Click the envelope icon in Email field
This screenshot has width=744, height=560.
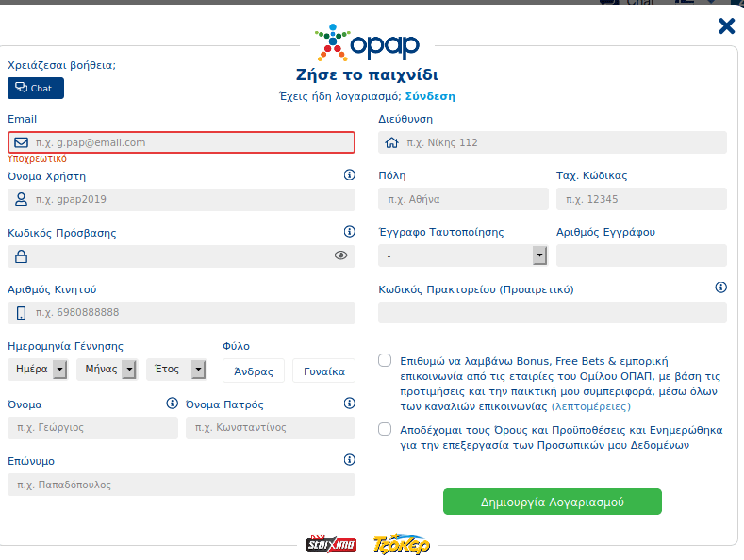22,142
